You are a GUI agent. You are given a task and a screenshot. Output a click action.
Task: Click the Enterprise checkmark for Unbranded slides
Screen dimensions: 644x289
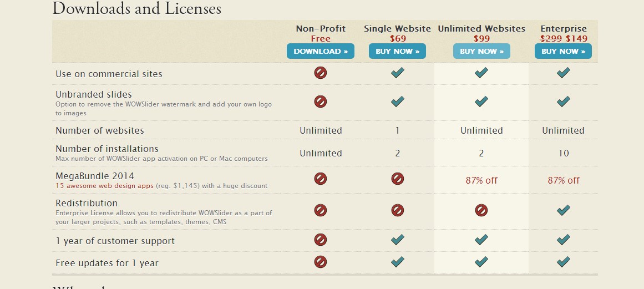(x=564, y=102)
